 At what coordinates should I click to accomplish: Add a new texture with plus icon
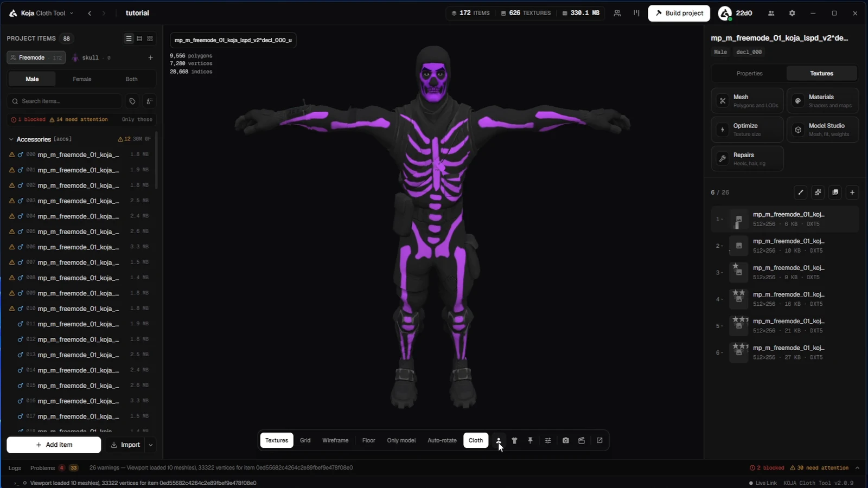852,192
